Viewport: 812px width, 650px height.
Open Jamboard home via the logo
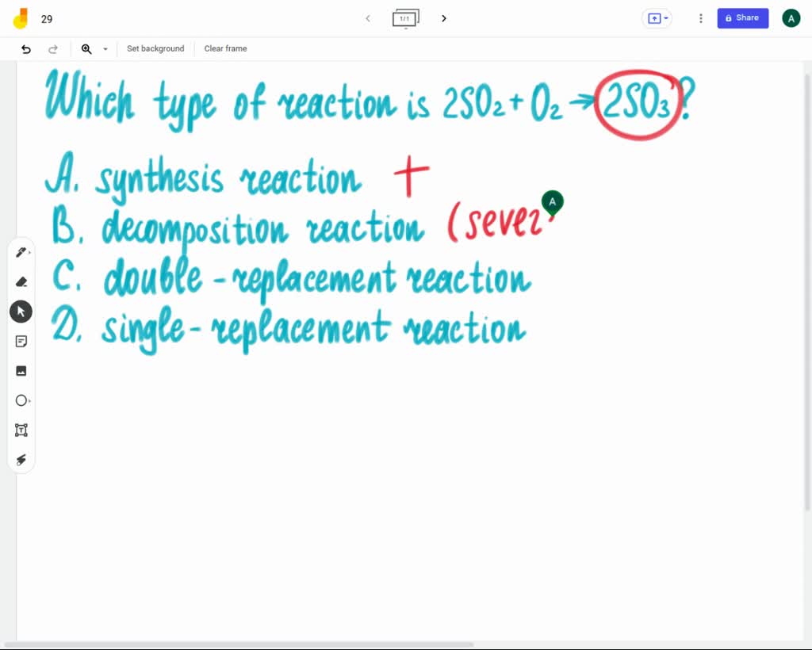pyautogui.click(x=21, y=17)
